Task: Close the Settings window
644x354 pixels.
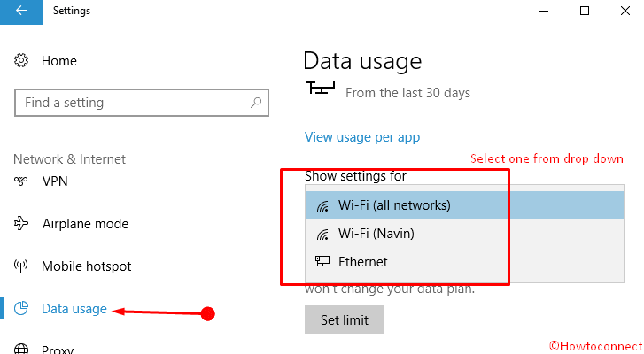Action: pyautogui.click(x=625, y=12)
